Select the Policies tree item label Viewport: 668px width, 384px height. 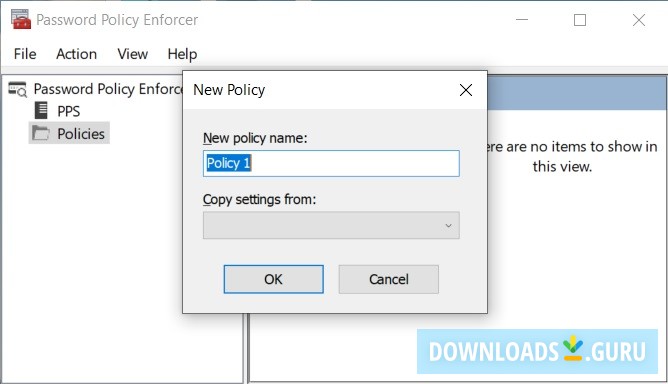[x=81, y=134]
